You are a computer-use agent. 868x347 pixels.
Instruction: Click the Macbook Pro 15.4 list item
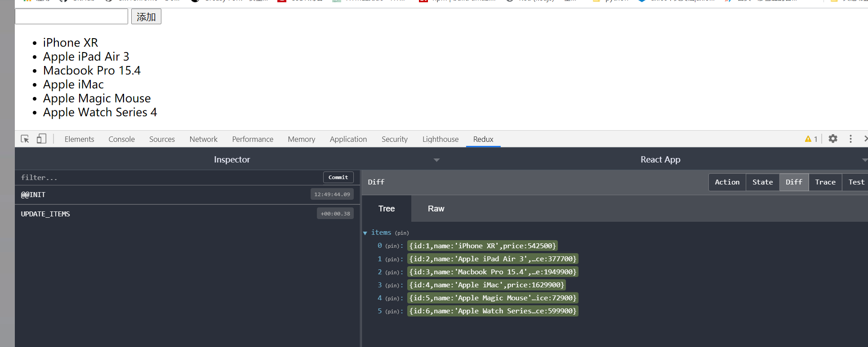tap(92, 70)
